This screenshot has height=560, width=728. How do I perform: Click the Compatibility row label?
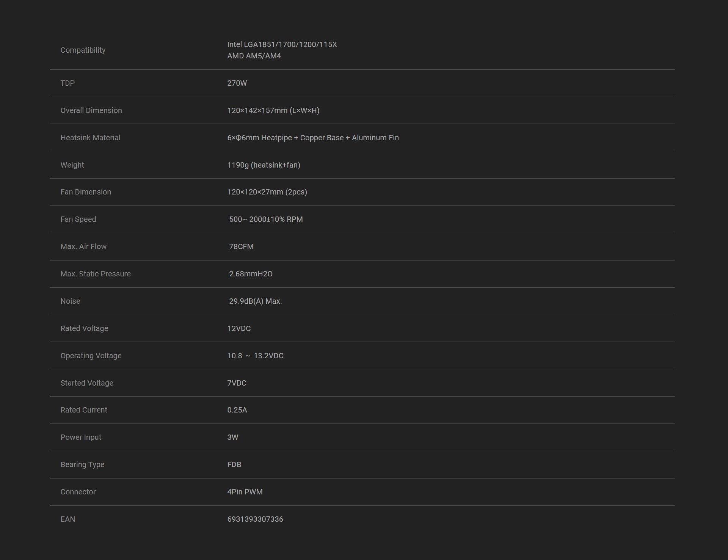[83, 50]
